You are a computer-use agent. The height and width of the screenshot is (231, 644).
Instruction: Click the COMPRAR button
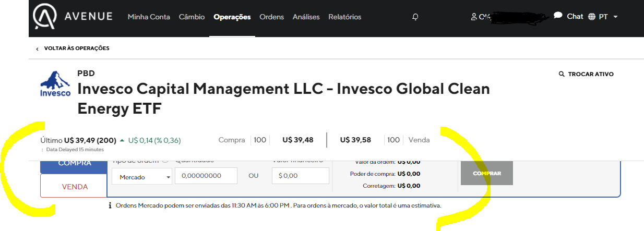coord(487,173)
